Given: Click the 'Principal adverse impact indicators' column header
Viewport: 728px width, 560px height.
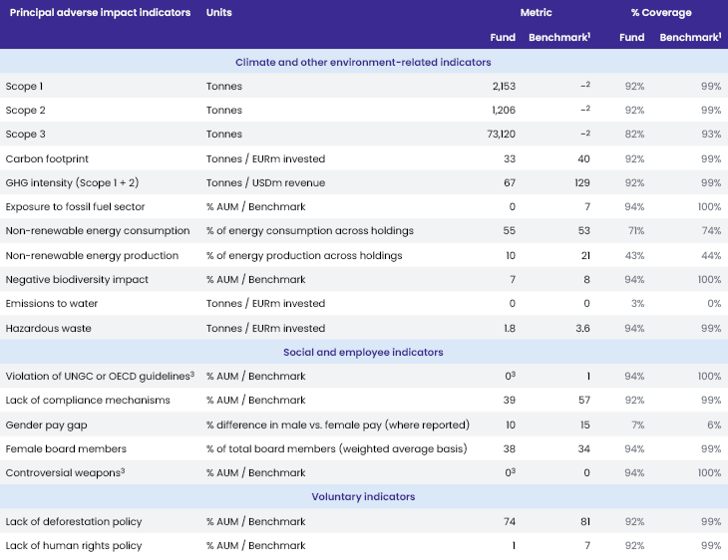Looking at the screenshot, I should tap(100, 13).
